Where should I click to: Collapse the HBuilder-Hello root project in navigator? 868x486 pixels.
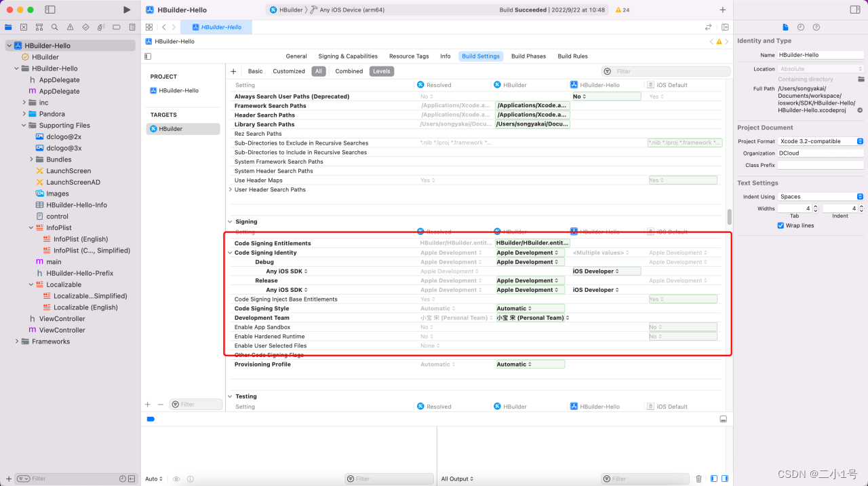pyautogui.click(x=9, y=45)
